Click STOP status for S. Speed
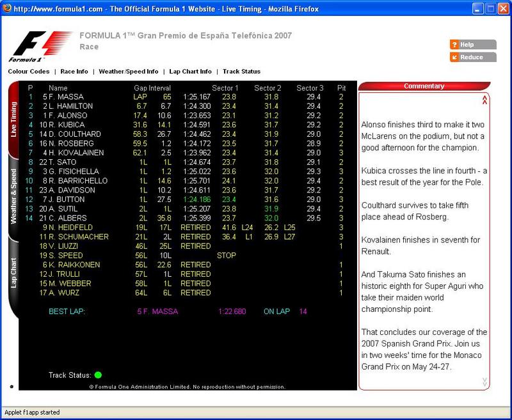Viewport: 512px width, 420px height. point(227,255)
